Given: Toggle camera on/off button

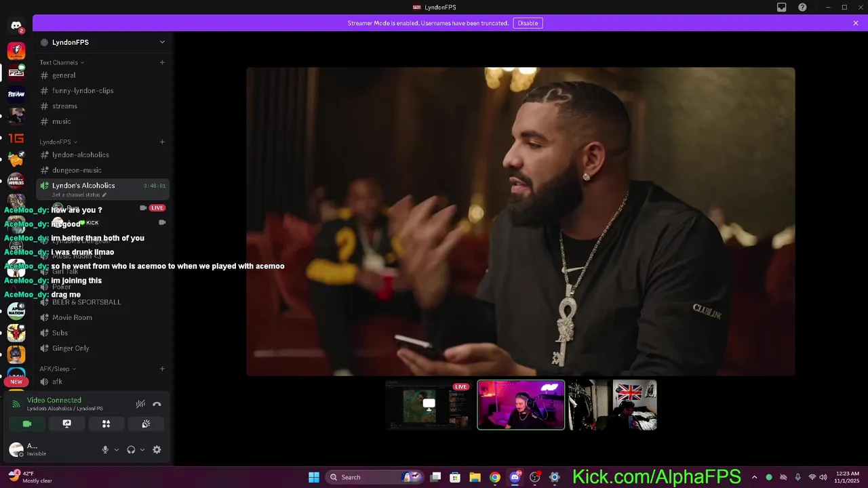Looking at the screenshot, I should point(27,424).
